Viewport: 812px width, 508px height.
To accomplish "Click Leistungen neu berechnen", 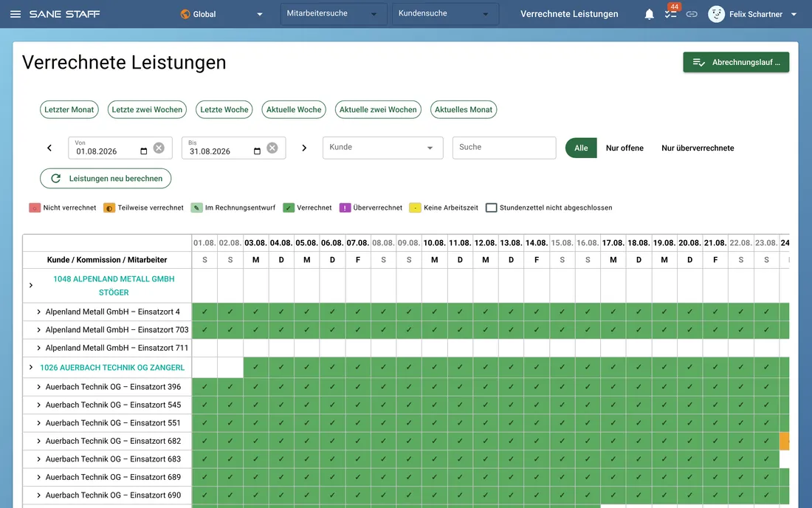I will pos(106,179).
